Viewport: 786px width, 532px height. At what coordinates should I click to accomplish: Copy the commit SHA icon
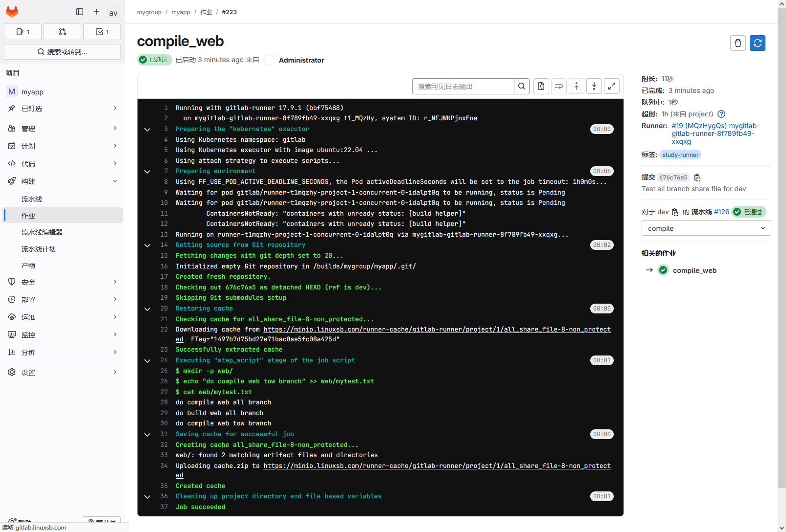pos(697,177)
